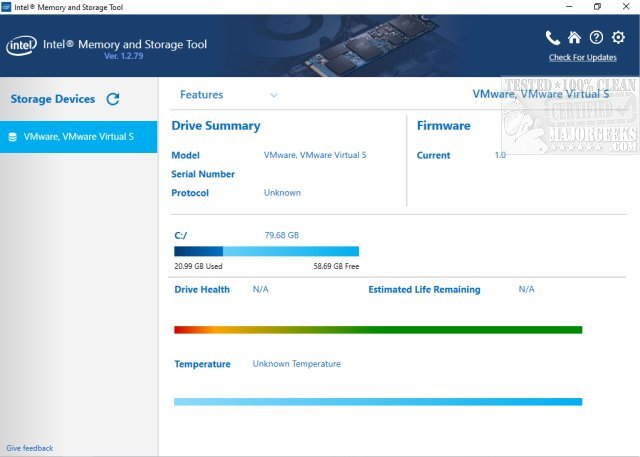Click the Check For Updates link
The width and height of the screenshot is (640, 457).
(x=583, y=57)
